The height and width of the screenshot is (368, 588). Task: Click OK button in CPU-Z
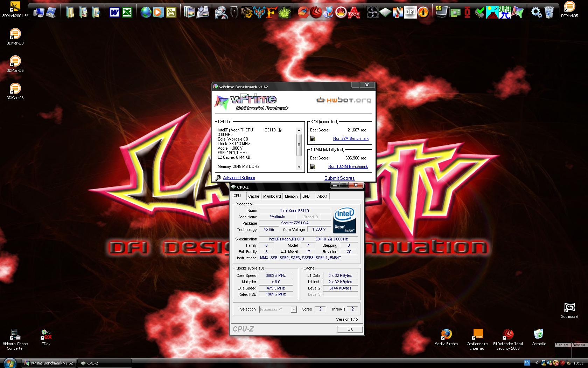[x=350, y=329]
